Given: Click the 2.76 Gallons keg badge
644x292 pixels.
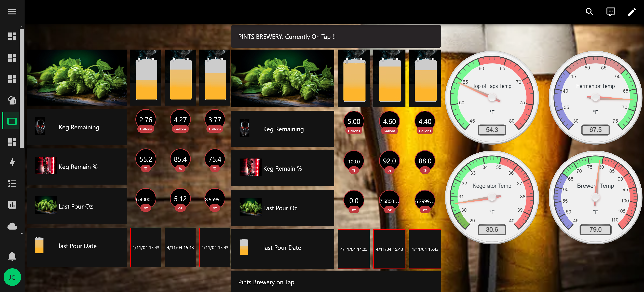Looking at the screenshot, I should tap(146, 121).
